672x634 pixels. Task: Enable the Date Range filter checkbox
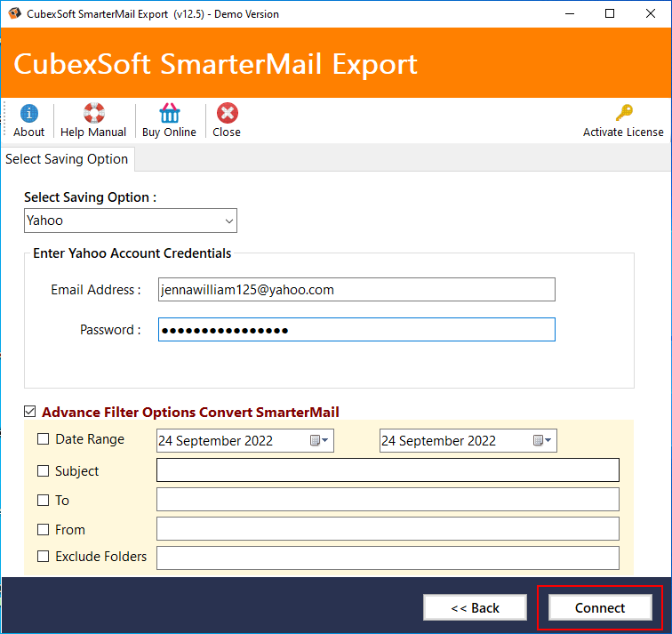point(43,439)
